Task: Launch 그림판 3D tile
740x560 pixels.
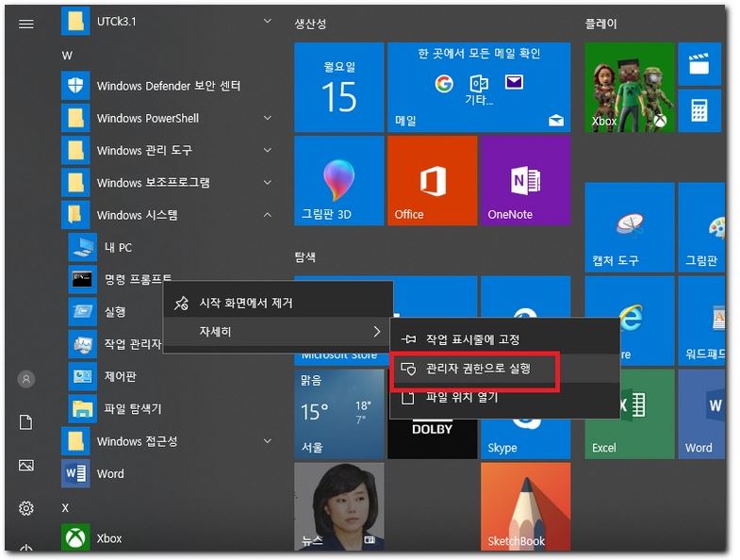Action: coord(338,180)
